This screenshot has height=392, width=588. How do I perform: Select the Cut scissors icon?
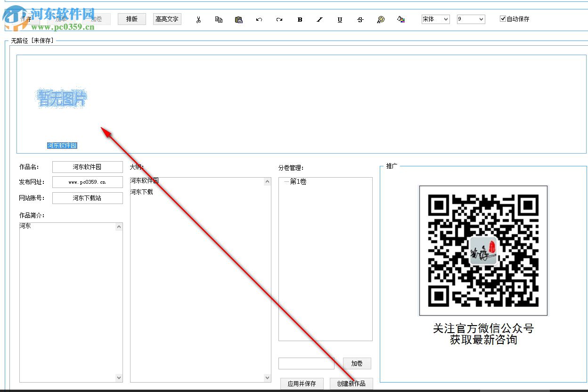(x=198, y=19)
